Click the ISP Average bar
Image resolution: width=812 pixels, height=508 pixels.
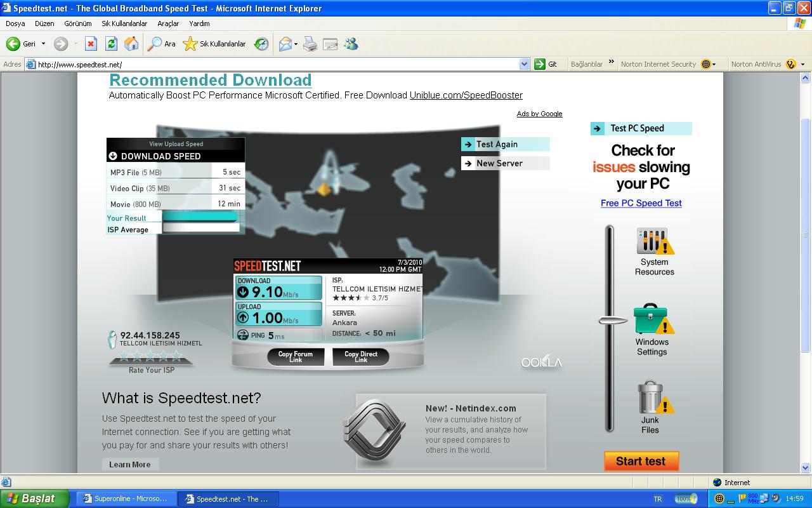[201, 228]
